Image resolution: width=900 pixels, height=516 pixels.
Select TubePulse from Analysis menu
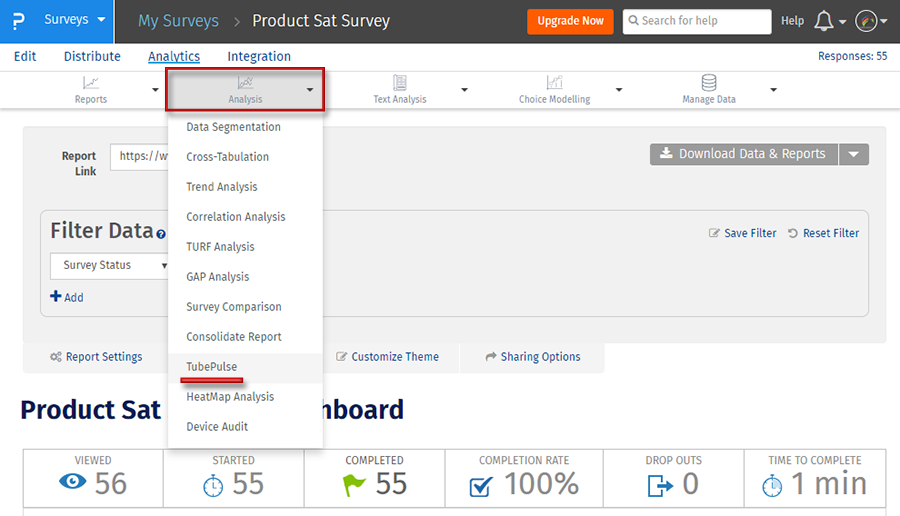pyautogui.click(x=212, y=367)
